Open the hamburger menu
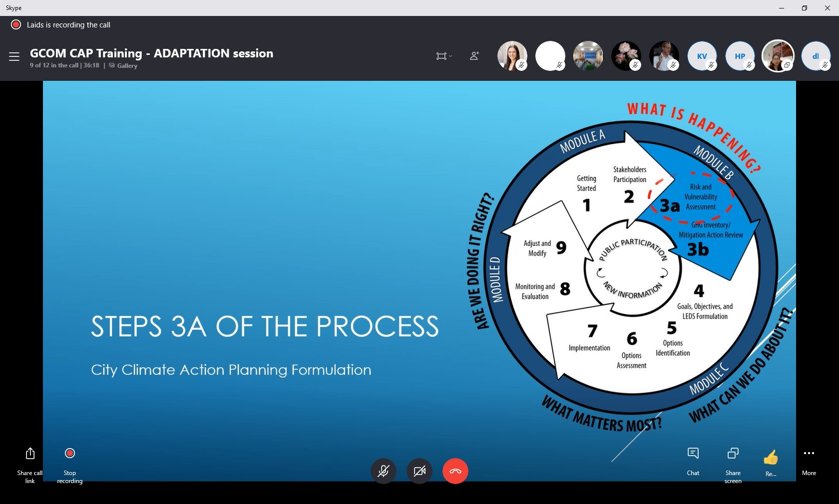 (x=14, y=56)
